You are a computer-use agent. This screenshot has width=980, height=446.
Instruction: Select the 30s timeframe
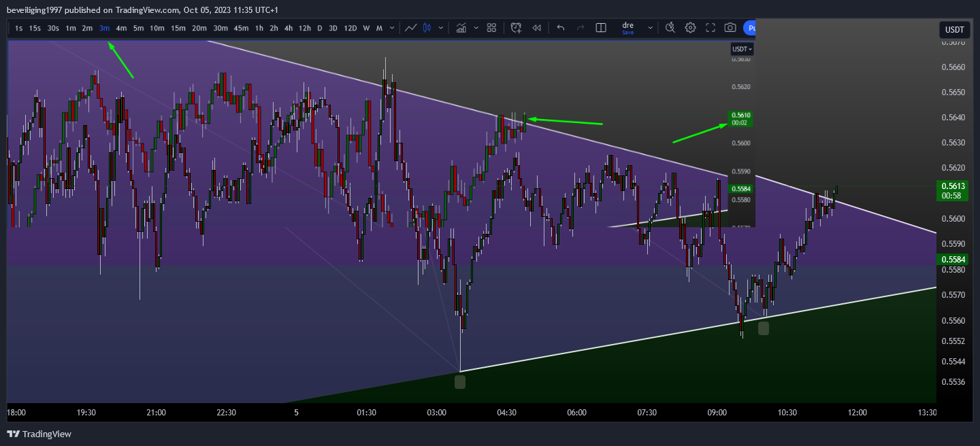click(53, 28)
